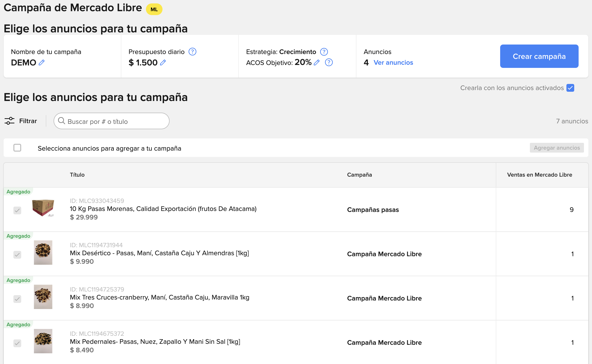Open the Mix Tres Cruces product thumbnail
The image size is (592, 364).
43,297
